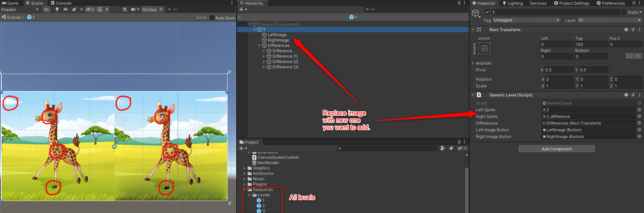Toggle hidden objects visibility in Scene view

(x=90, y=9)
